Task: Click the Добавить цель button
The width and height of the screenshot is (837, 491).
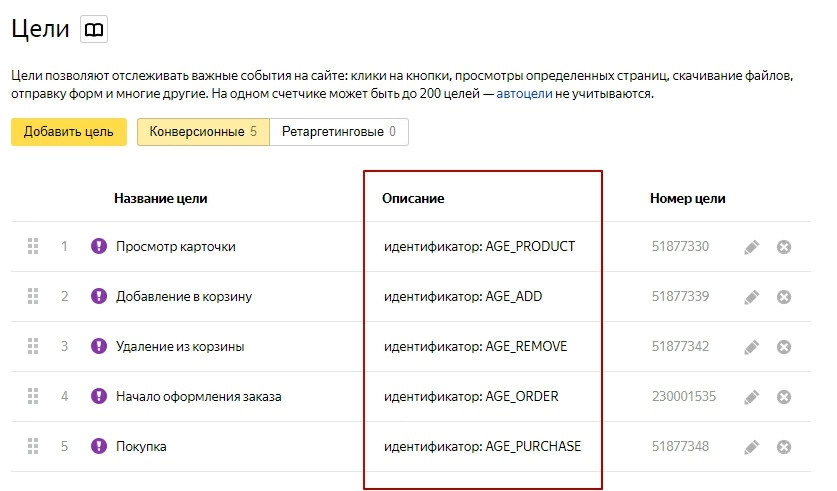Action: click(x=69, y=132)
